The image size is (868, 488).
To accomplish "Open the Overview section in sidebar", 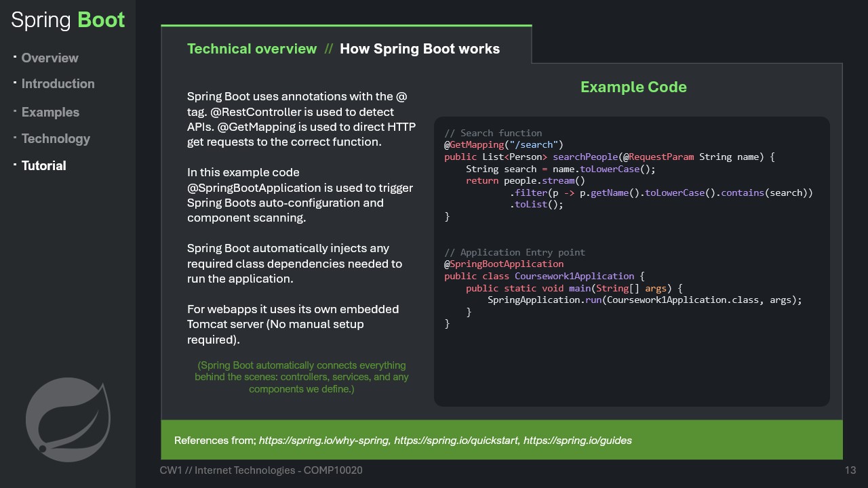I will point(50,58).
